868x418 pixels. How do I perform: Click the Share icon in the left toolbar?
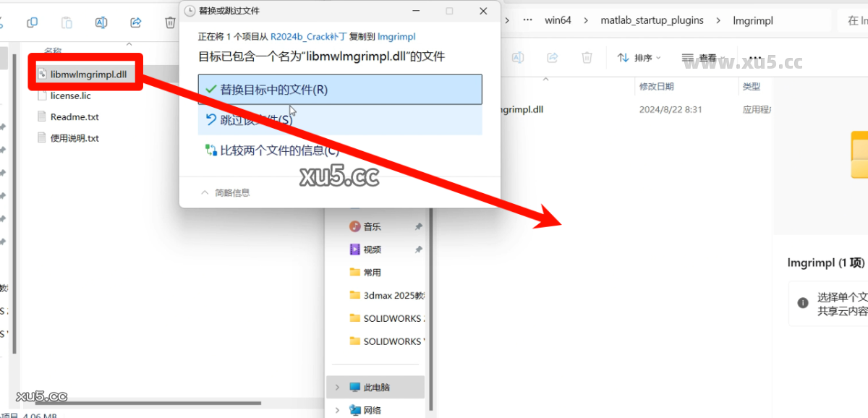click(x=135, y=22)
